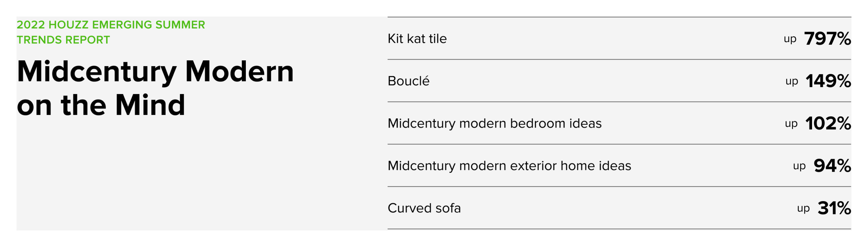Click the 94% figure
868x247 pixels.
pos(832,166)
